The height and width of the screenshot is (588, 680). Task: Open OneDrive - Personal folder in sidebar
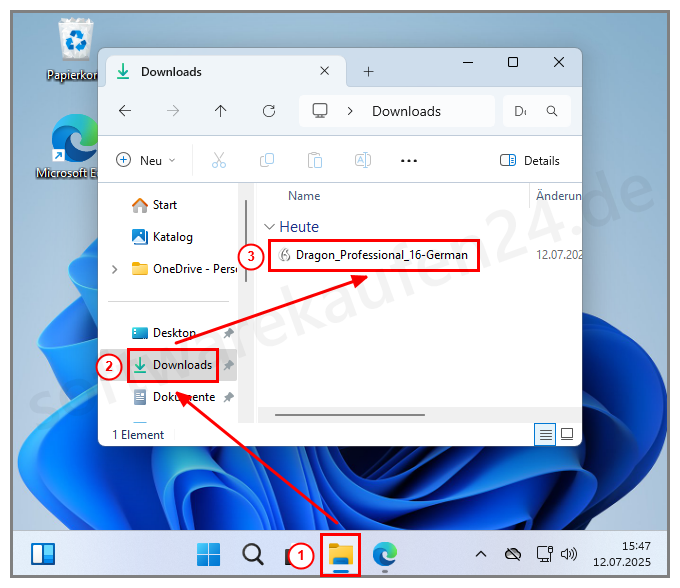(x=184, y=269)
